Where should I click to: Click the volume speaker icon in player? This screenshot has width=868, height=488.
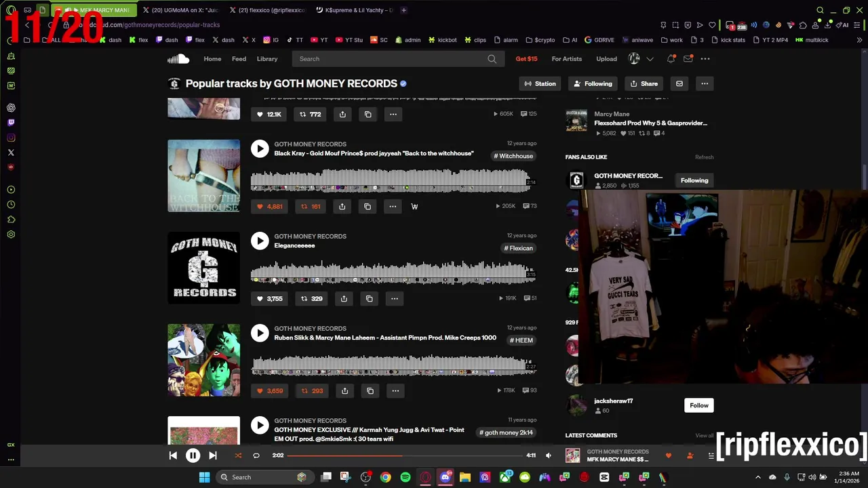coord(549,455)
